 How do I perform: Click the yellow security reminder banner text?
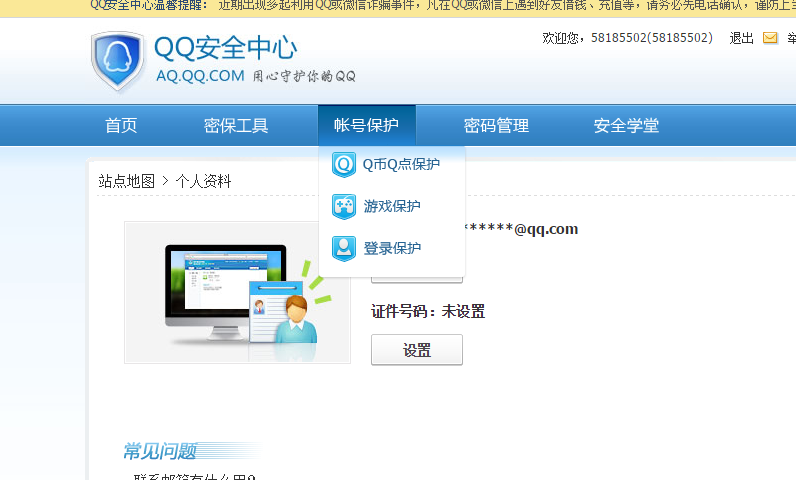coord(443,6)
